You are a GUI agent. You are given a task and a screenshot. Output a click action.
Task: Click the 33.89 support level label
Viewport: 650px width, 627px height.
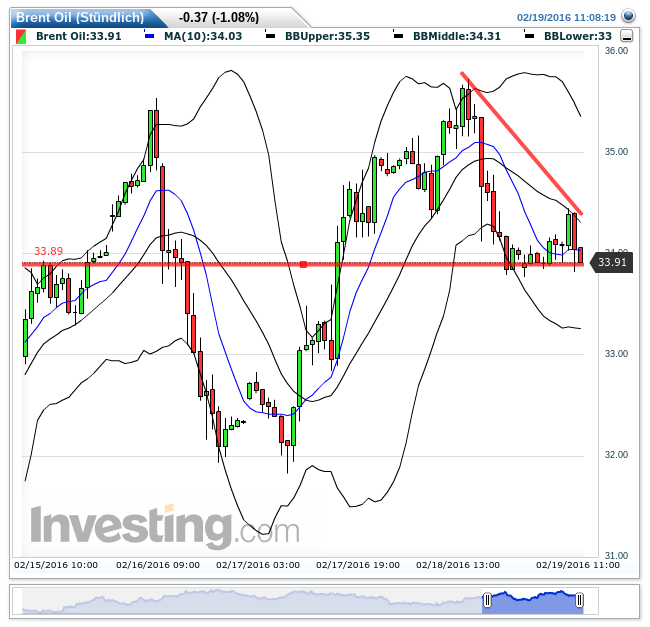48,251
